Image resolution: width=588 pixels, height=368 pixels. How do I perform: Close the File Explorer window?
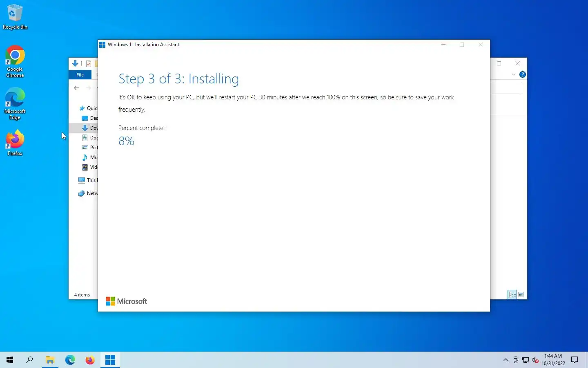(518, 63)
